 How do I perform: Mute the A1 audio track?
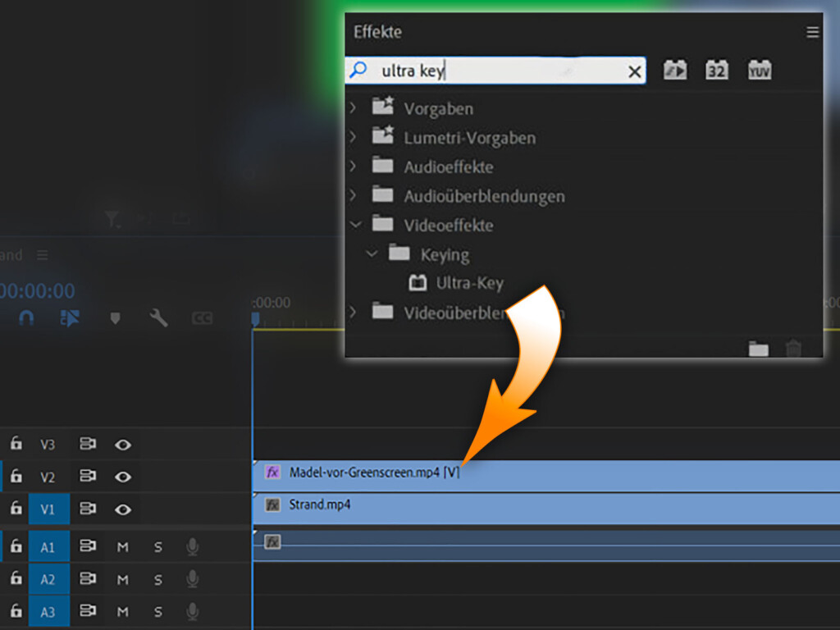point(123,547)
